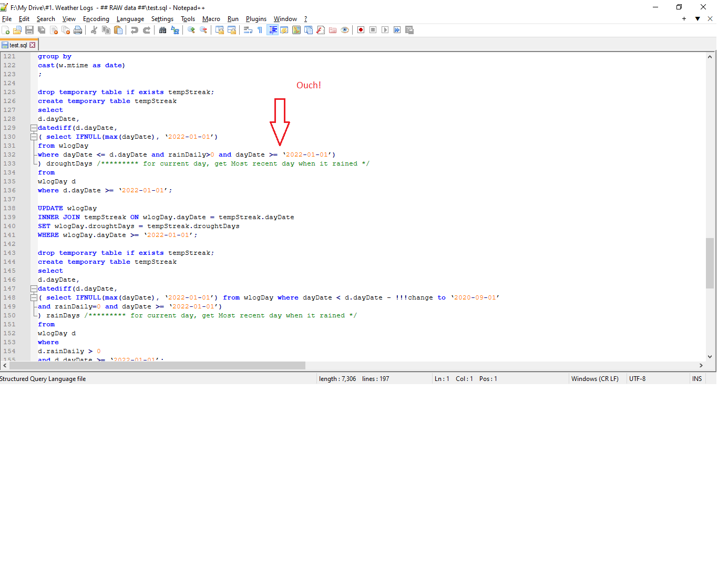Toggle Show all characters pilcrow icon
The width and height of the screenshot is (718, 588).
coord(260,30)
